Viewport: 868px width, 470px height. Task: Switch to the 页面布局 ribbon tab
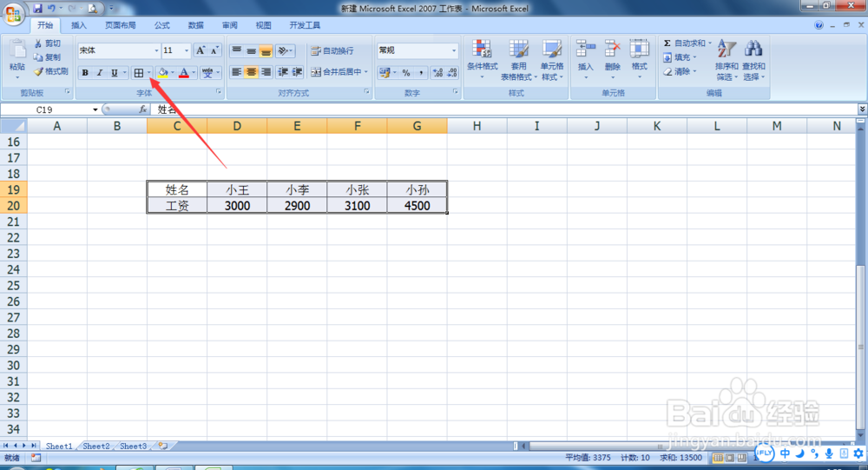point(120,25)
